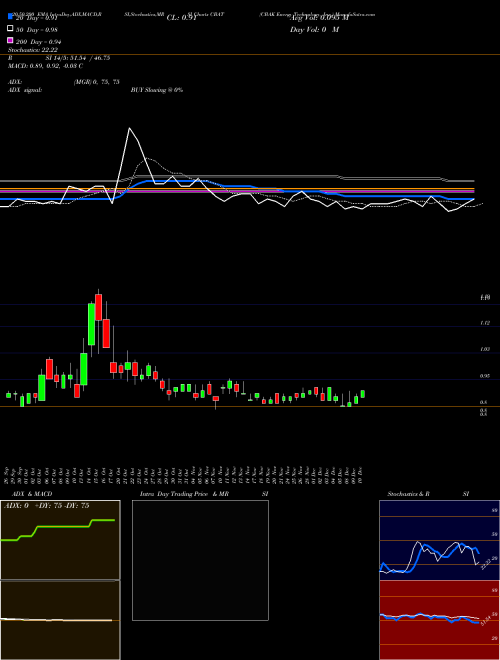The image size is (500, 660).
Task: Click the blue 20 Day legend swatch
Action: (x=10, y=17)
